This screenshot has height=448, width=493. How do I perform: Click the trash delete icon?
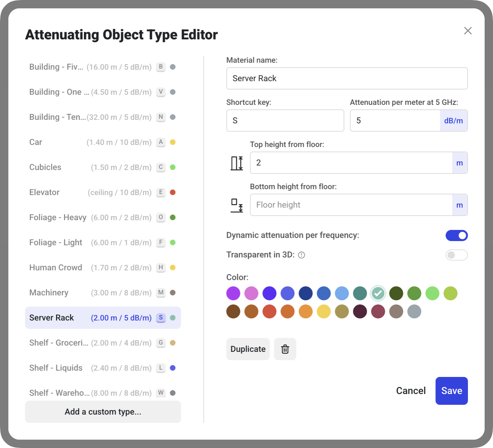click(285, 349)
